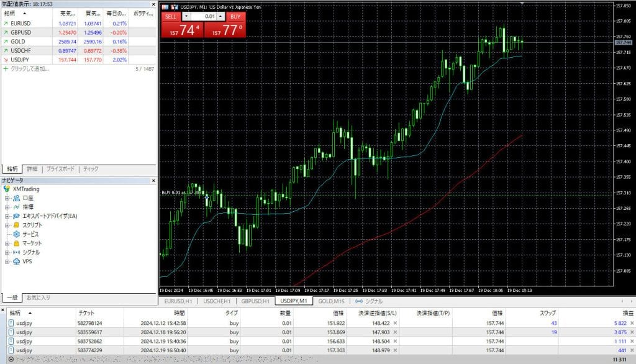Decrease lot volume with the down arrow
The image size is (636, 364).
click(186, 16)
